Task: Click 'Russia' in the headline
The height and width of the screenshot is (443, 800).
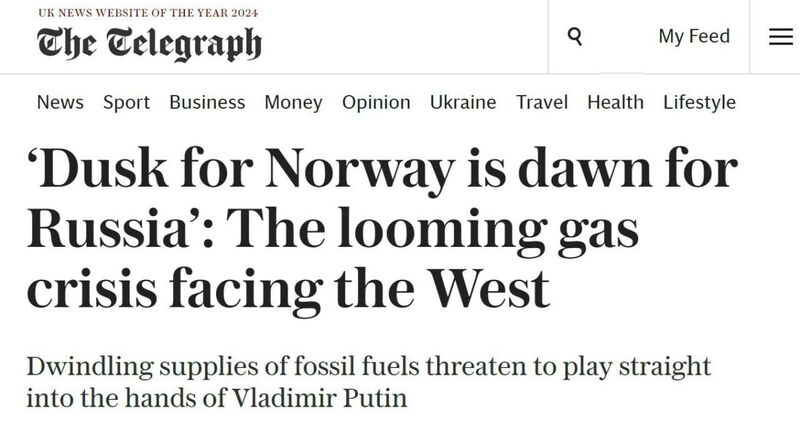Action: coord(108,230)
